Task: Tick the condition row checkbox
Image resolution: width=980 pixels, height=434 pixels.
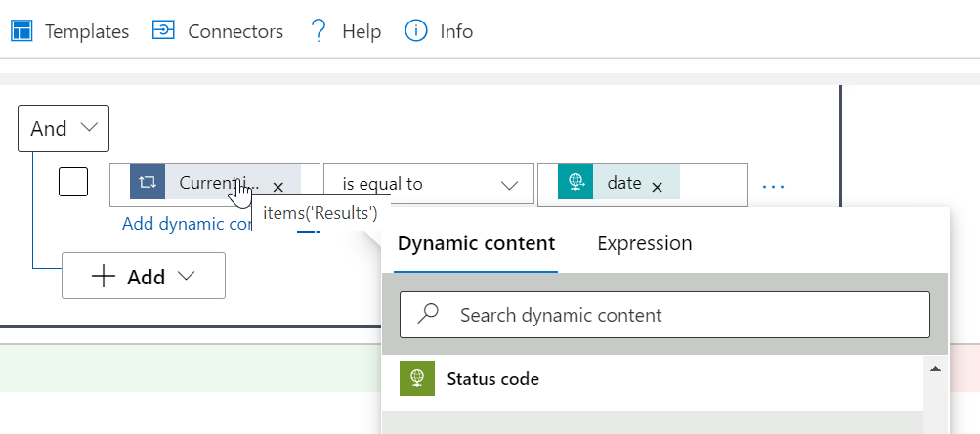Action: pos(73,182)
